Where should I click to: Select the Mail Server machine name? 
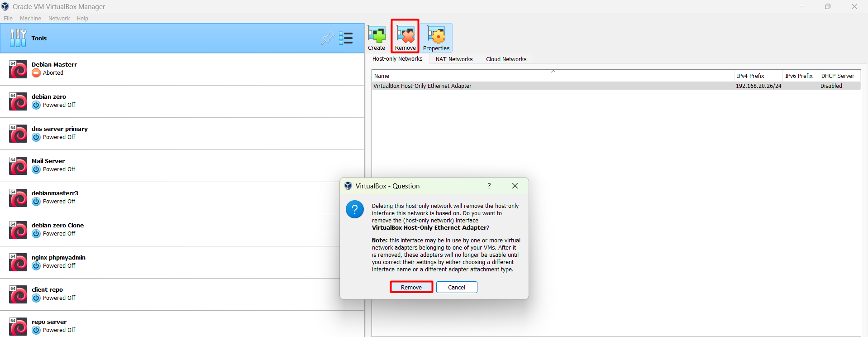tap(48, 161)
